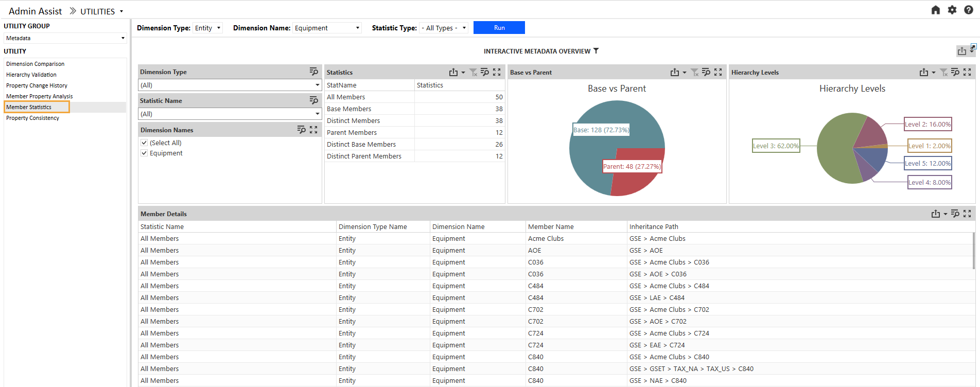The height and width of the screenshot is (387, 980).
Task: Select Hierarchy Validation utility
Action: [x=31, y=75]
